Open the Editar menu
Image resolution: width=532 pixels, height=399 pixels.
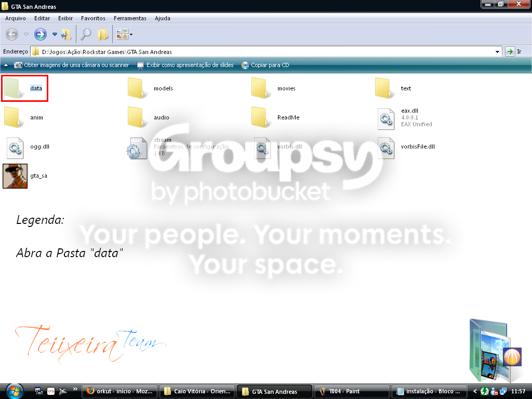pos(42,18)
